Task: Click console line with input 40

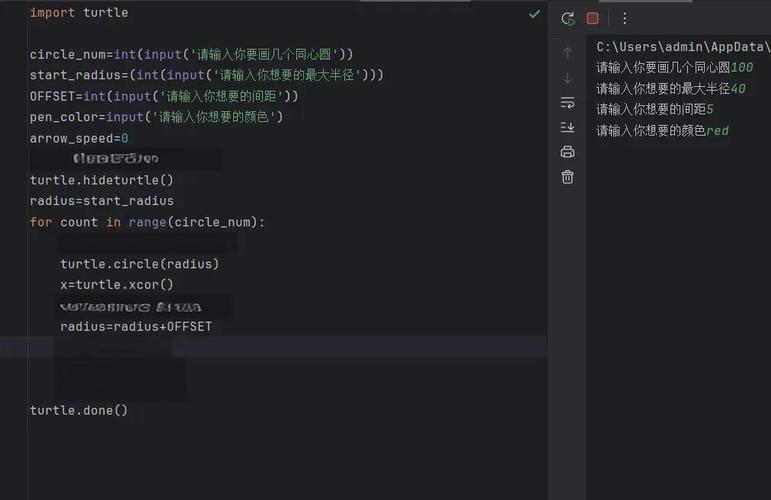Action: (671, 88)
